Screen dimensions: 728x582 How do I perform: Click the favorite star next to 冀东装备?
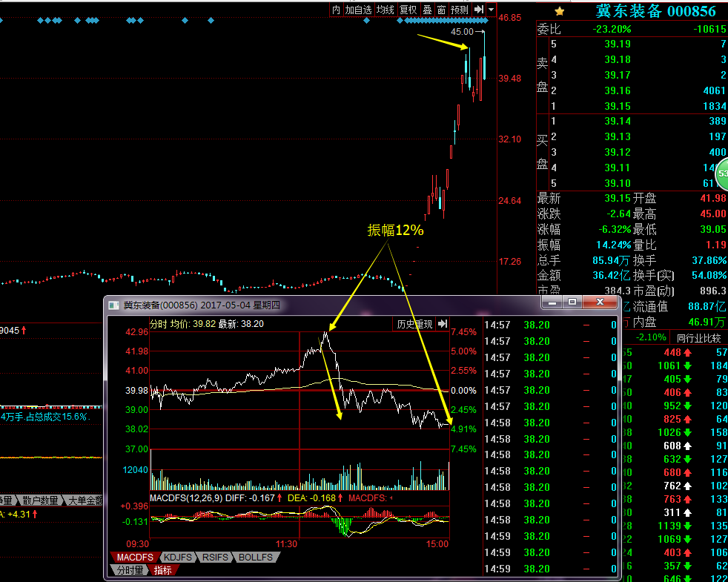560,11
